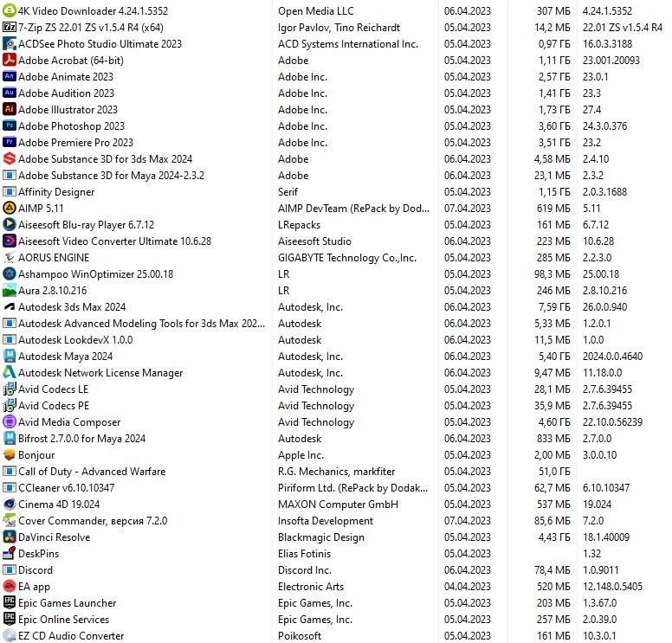Select Autodesk Advanced Modeling Tools entry
Viewport: 672px width, 643px height.
click(x=141, y=324)
